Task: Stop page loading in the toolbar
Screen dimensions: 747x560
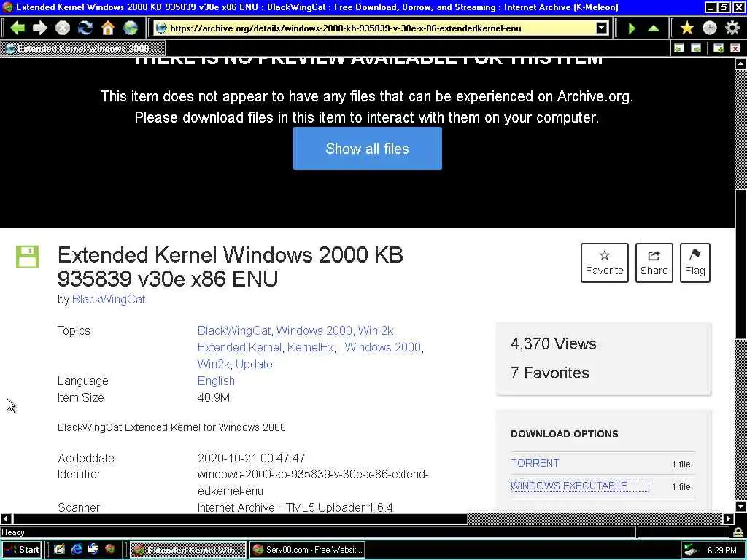Action: (x=63, y=28)
